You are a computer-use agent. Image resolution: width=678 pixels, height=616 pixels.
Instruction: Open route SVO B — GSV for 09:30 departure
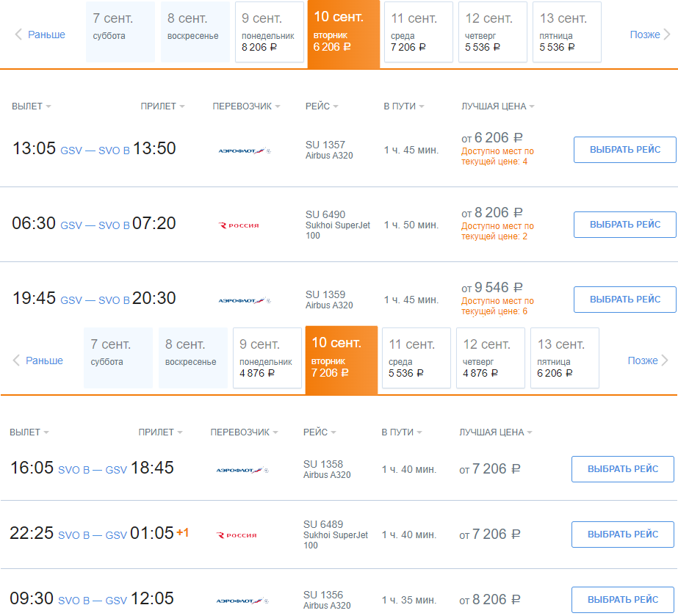[x=93, y=601]
